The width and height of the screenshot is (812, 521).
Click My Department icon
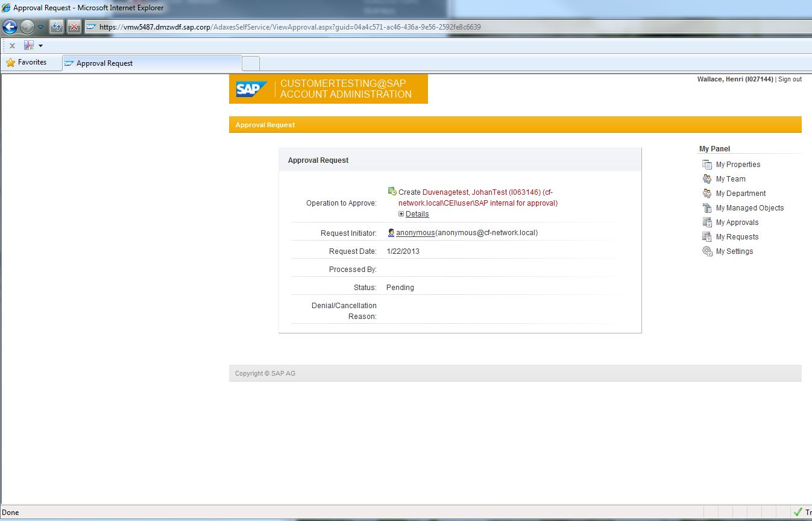707,194
